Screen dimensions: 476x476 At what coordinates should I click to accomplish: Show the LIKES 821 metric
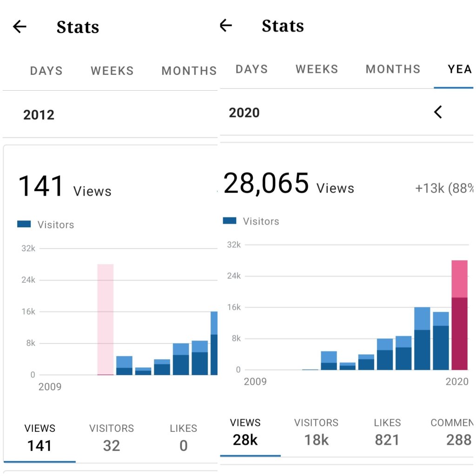click(x=387, y=432)
